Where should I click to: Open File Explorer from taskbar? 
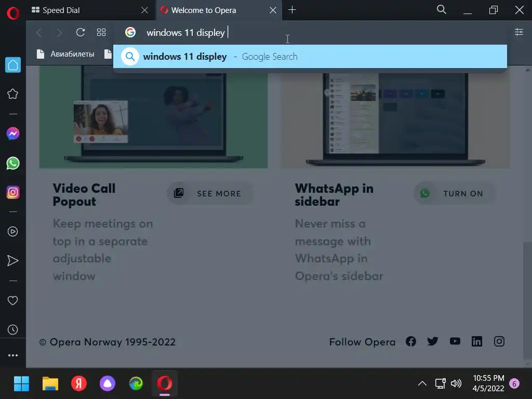point(50,384)
